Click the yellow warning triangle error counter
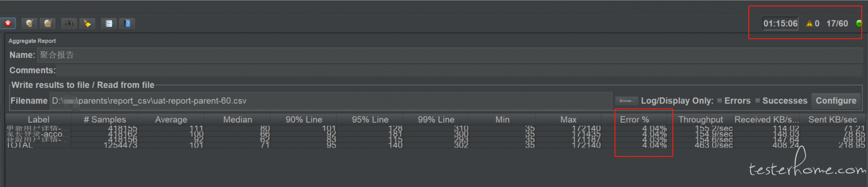The width and height of the screenshot is (868, 187). pos(809,24)
